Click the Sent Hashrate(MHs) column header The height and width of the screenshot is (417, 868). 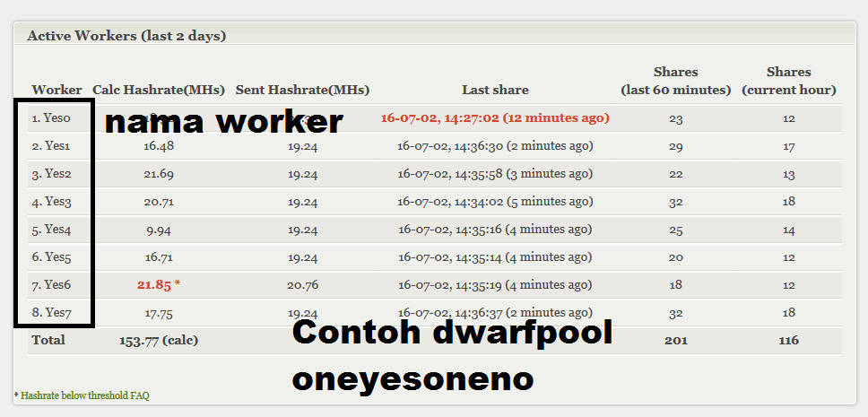(x=302, y=90)
